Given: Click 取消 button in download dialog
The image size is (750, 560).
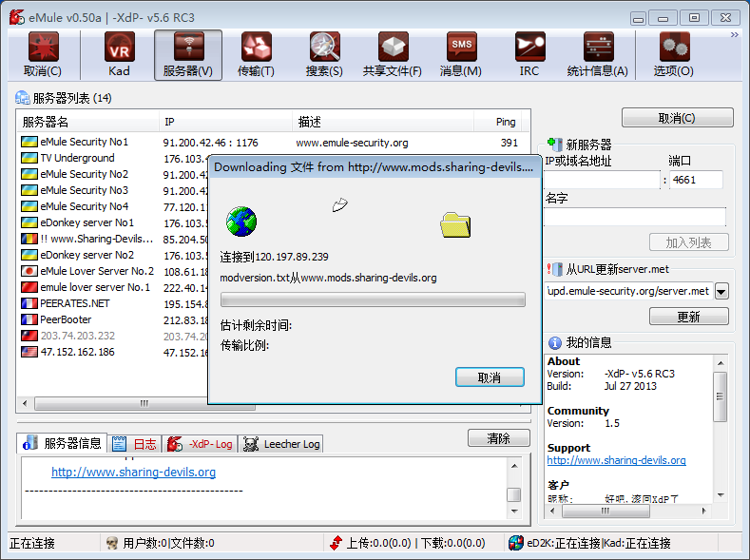Looking at the screenshot, I should 490,377.
